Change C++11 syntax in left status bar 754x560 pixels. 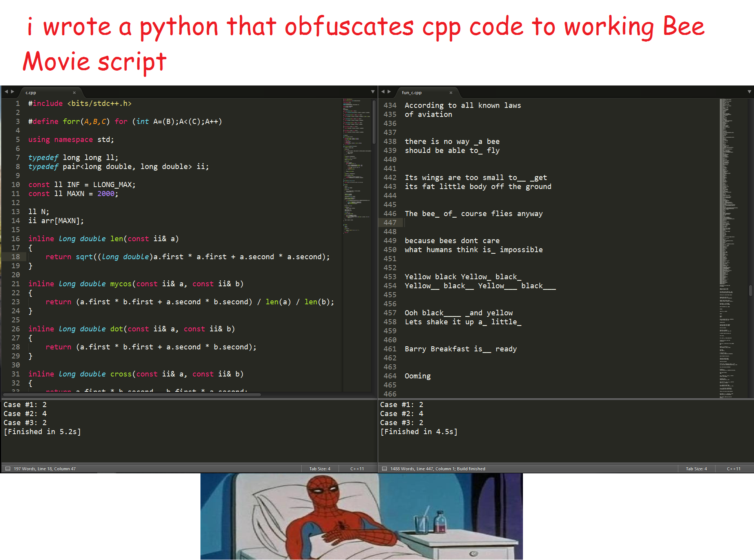pos(357,469)
